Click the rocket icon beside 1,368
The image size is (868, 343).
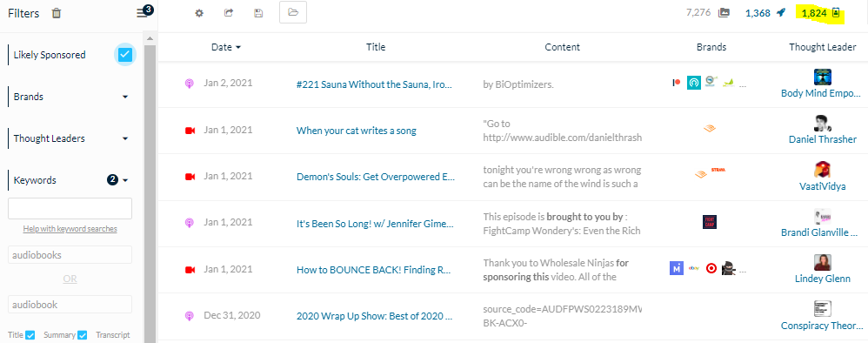click(780, 13)
